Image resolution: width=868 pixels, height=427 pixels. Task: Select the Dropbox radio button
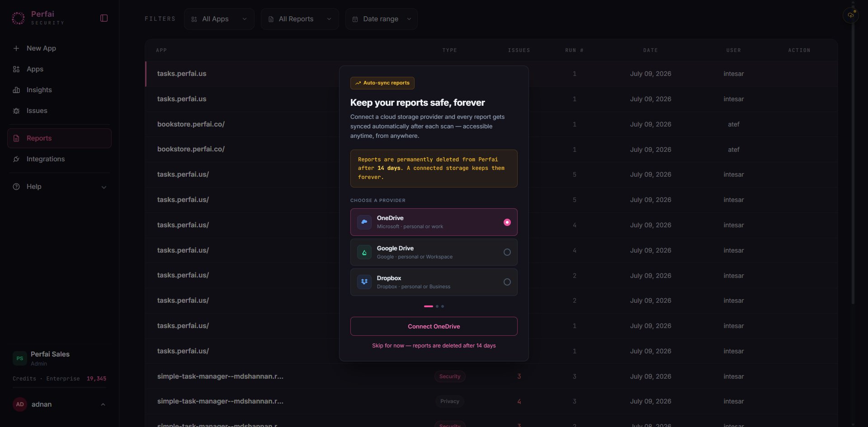(x=507, y=282)
